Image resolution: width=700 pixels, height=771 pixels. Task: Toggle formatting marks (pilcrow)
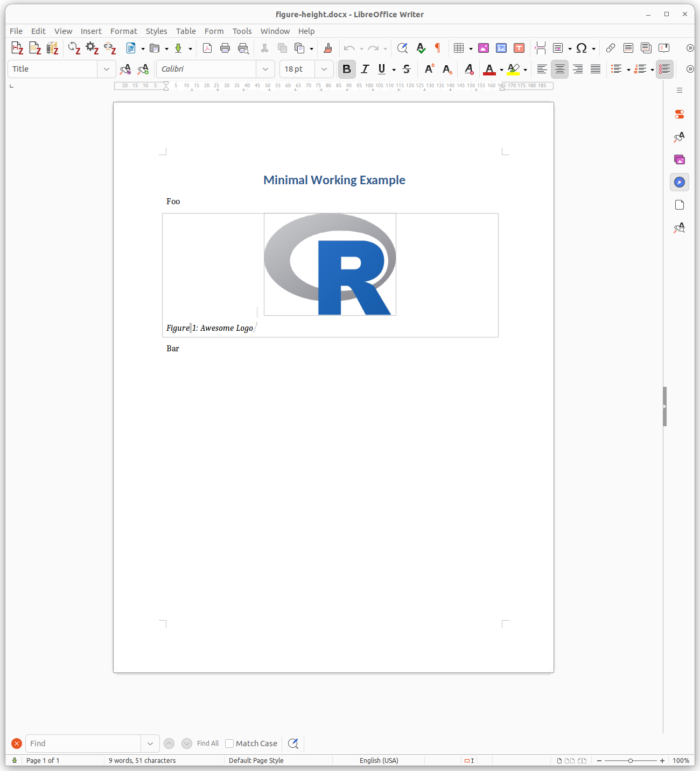(x=438, y=48)
